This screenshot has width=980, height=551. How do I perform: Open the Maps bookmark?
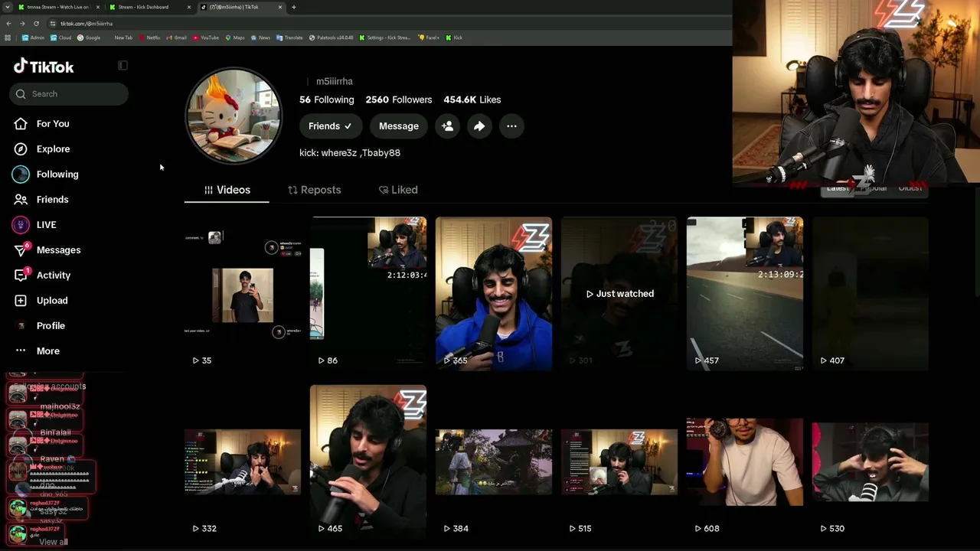pos(234,37)
